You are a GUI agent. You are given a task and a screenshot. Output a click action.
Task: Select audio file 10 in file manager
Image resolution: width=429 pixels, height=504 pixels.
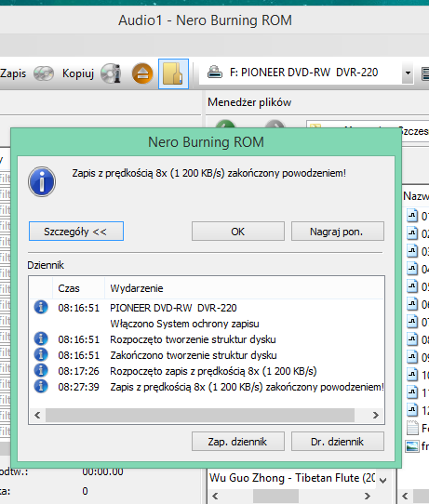(x=417, y=375)
